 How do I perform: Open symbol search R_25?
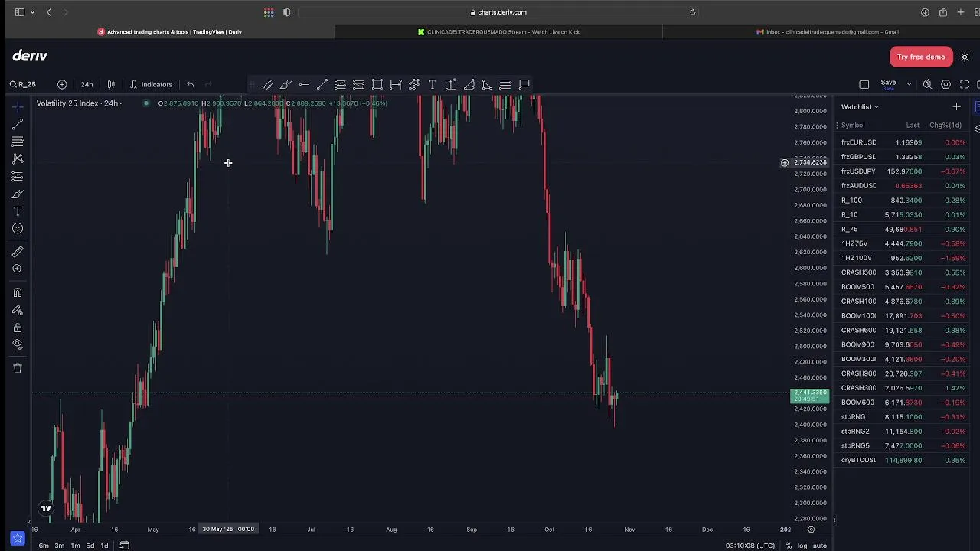23,84
